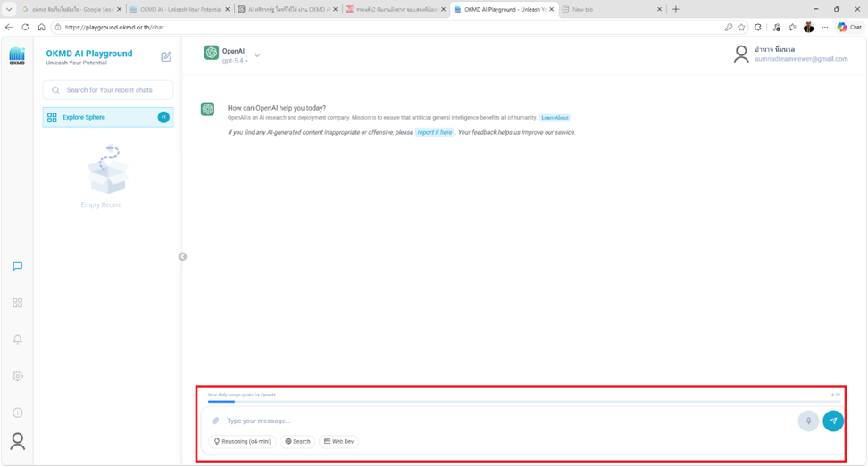868x467 pixels.
Task: Reload the page with the refresh icon
Action: click(26, 27)
